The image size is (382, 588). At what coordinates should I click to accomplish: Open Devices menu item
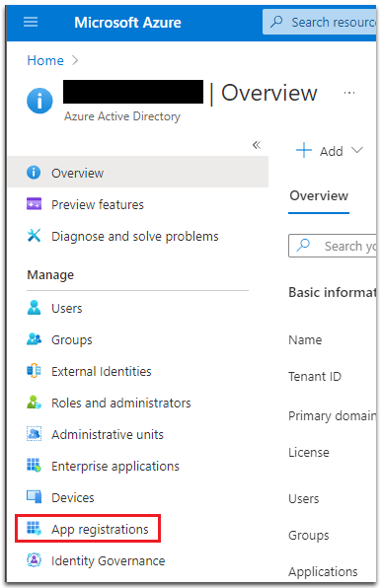(x=73, y=497)
